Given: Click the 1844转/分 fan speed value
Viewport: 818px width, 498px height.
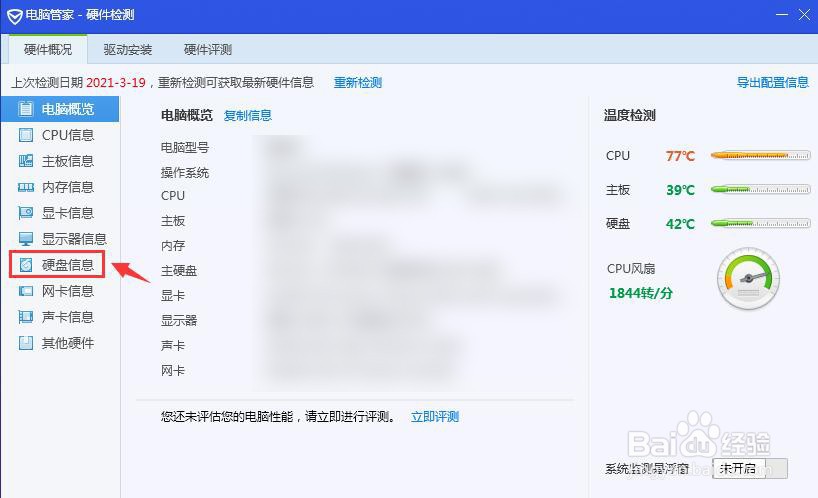Looking at the screenshot, I should [641, 293].
